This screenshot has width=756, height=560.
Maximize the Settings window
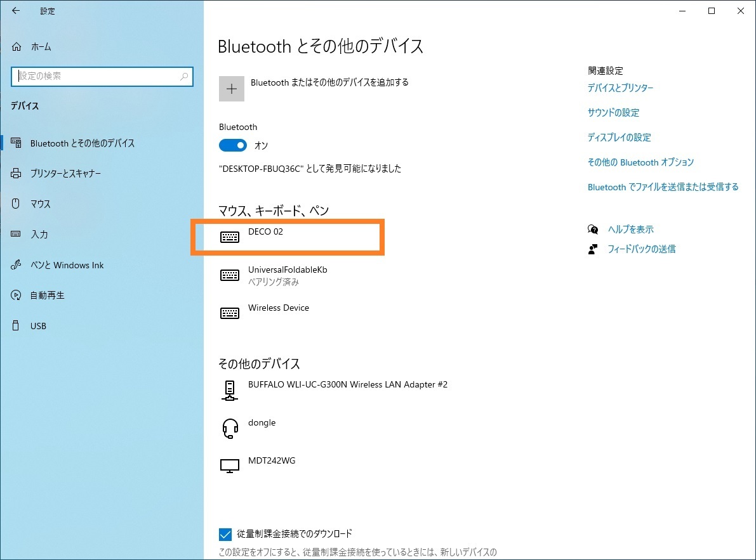pos(711,11)
